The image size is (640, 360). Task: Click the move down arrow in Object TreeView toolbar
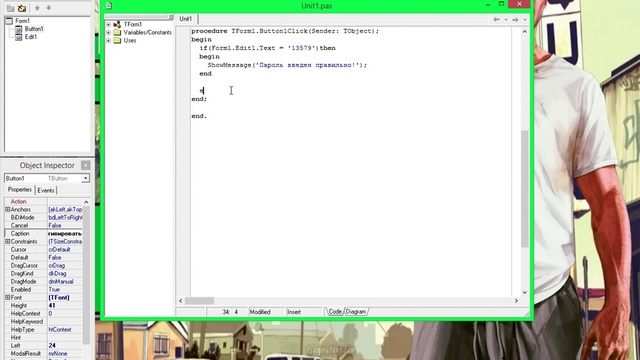(x=49, y=8)
